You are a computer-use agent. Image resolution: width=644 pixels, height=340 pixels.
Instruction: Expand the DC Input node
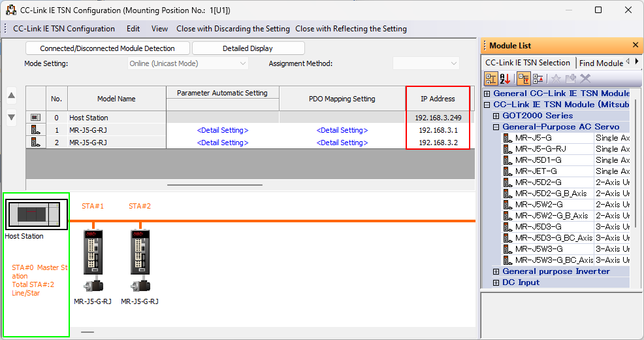coord(496,282)
